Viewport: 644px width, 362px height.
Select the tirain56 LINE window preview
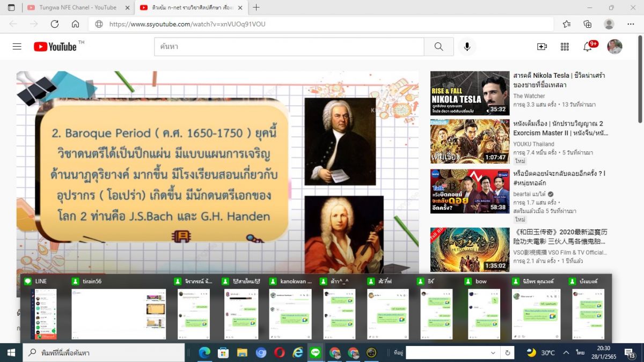pos(119,314)
